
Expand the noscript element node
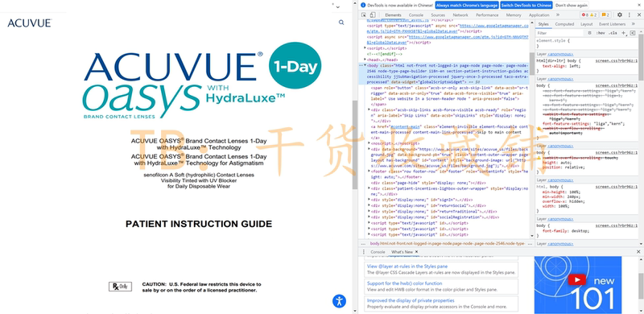[369, 143]
